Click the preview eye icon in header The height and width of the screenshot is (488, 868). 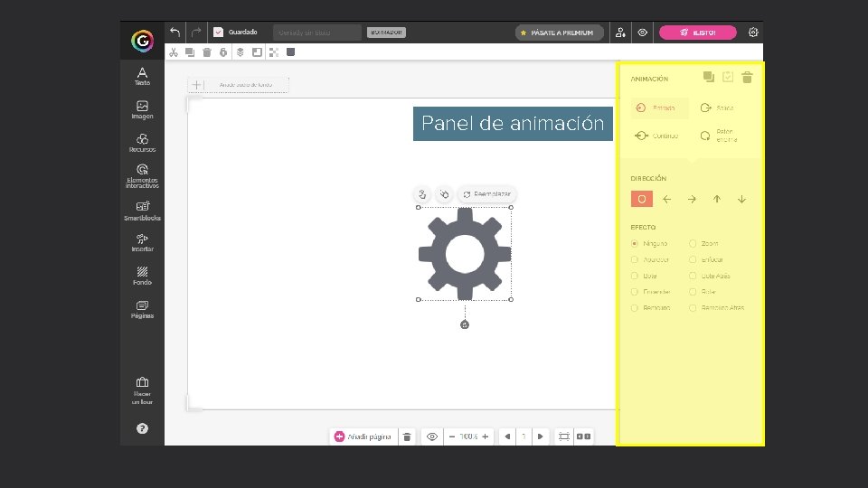(x=642, y=33)
